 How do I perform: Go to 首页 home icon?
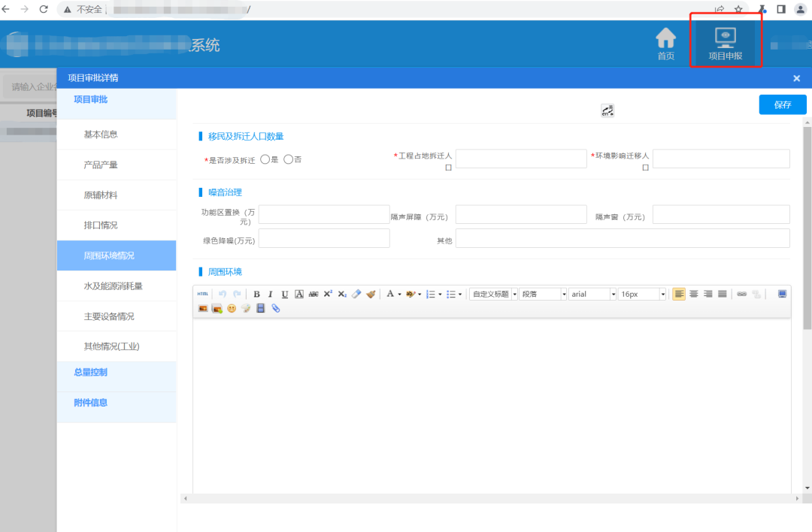(x=666, y=44)
